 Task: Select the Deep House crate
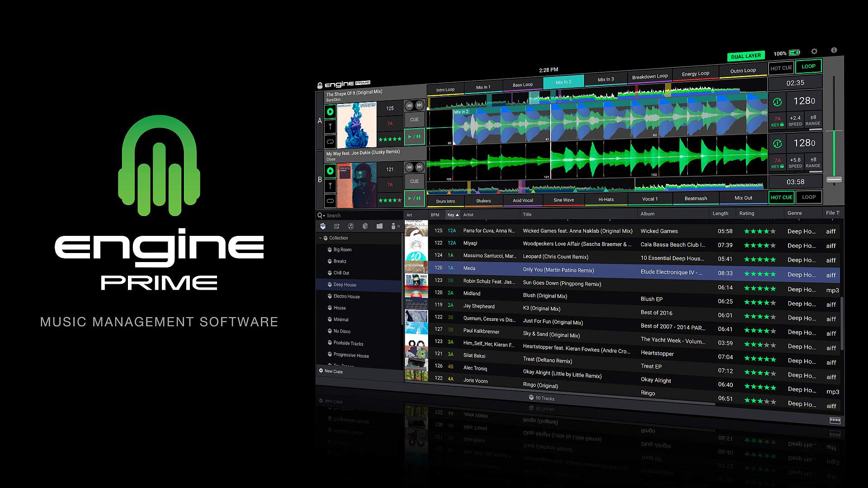point(344,285)
